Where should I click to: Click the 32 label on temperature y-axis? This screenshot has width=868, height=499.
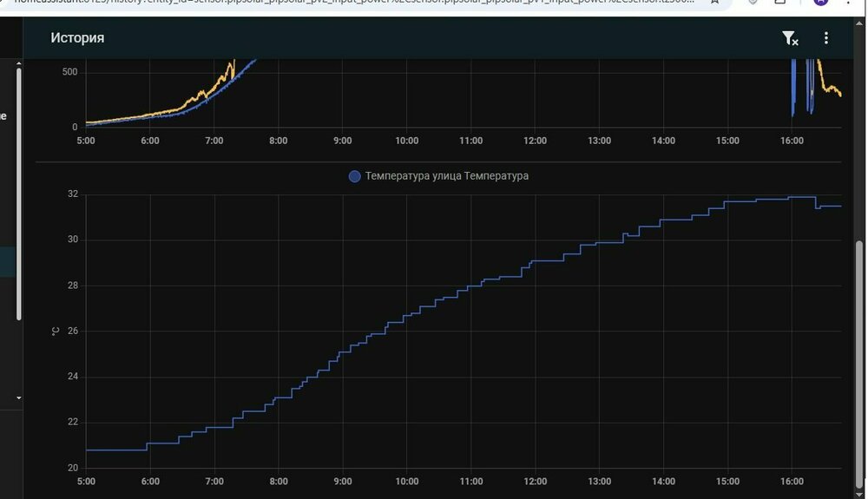[x=73, y=194]
